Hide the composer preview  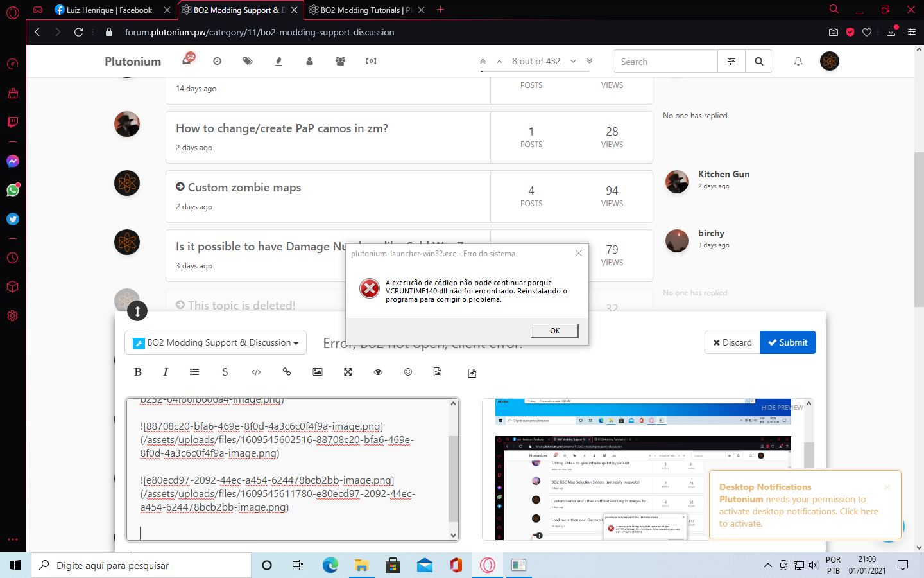point(782,407)
